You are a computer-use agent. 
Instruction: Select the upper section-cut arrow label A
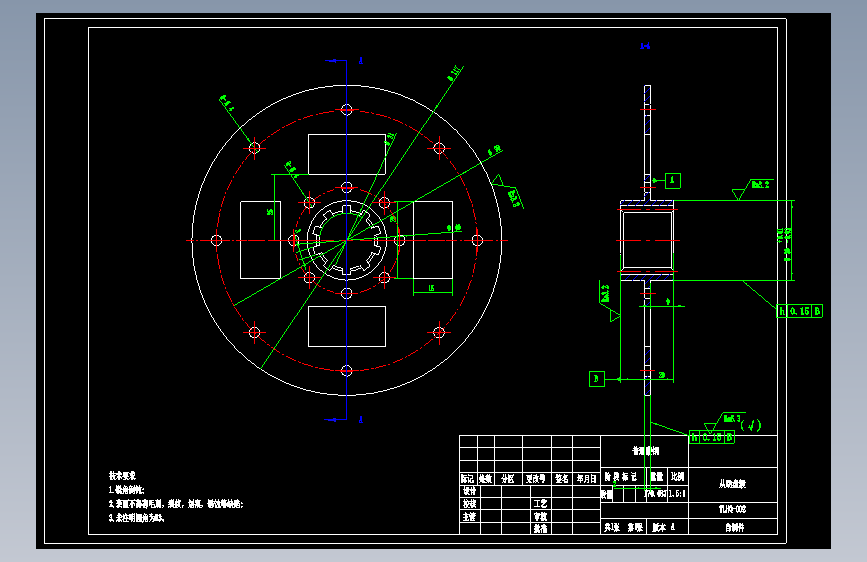361,60
